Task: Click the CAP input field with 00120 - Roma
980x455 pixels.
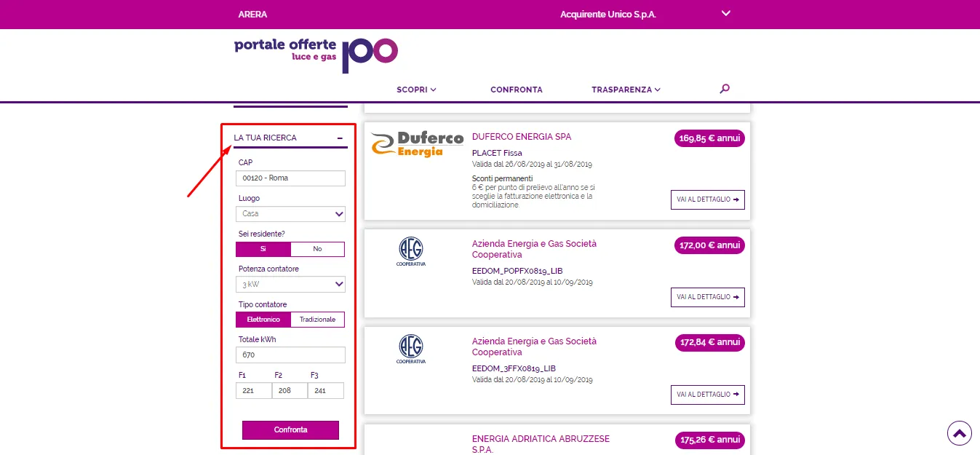Action: pos(290,178)
